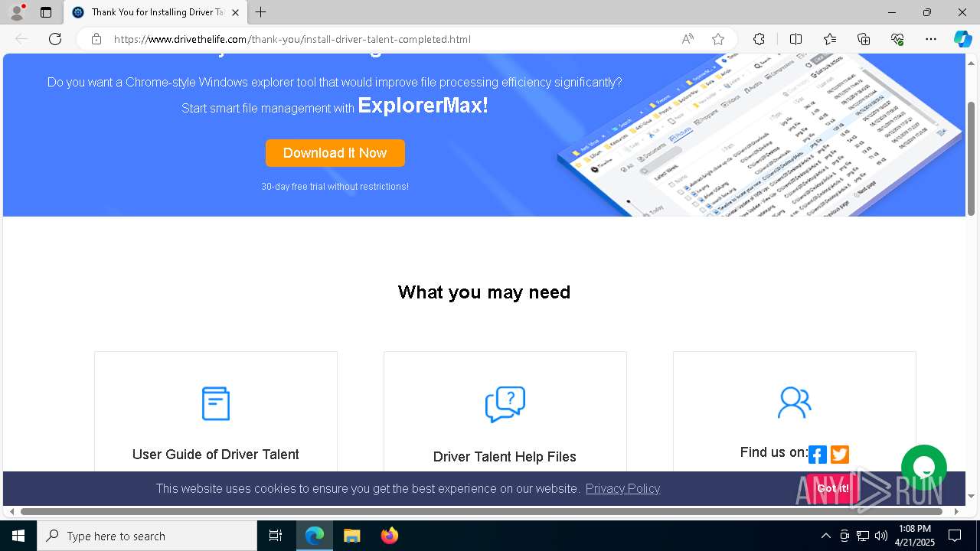This screenshot has width=980, height=551.
Task: Dismiss cookie notice with Got it!
Action: [832, 488]
